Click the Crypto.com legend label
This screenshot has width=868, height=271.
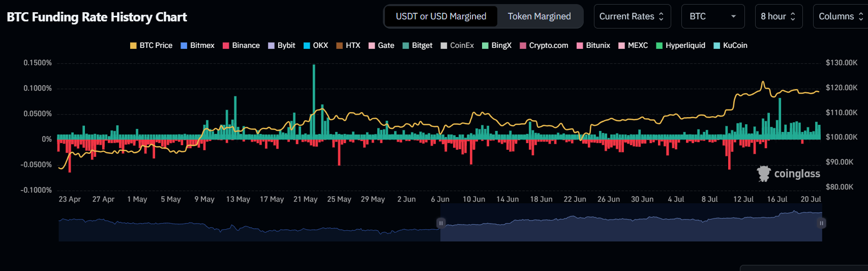(x=549, y=45)
